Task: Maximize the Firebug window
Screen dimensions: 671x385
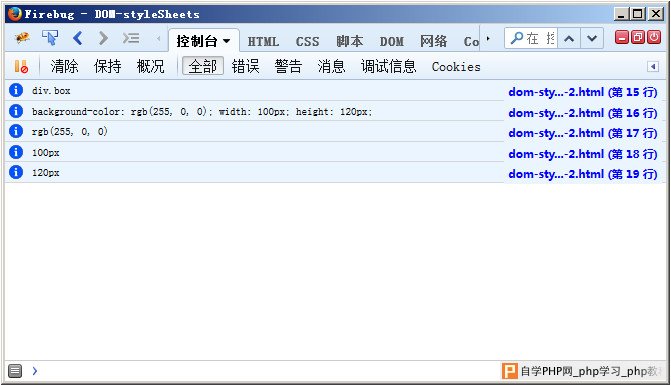Action: [x=638, y=14]
